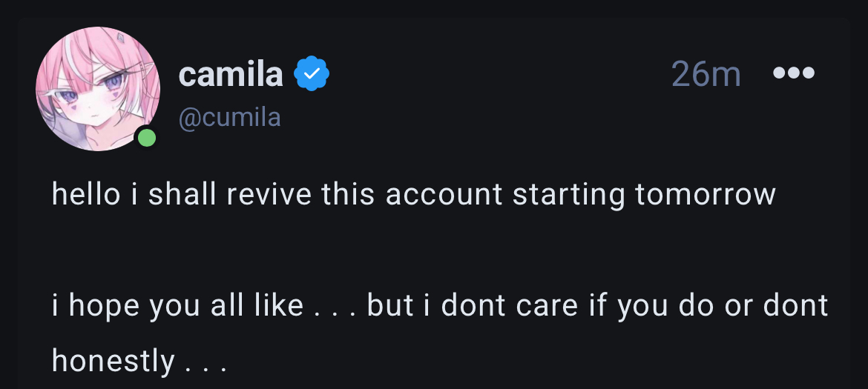868x389 pixels.
Task: Click the word "tomorrow" in the post
Action: coord(705,195)
